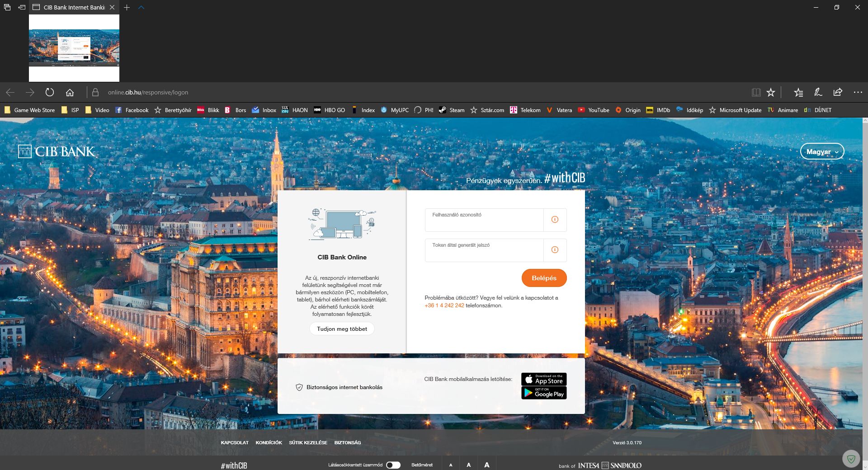
Task: Go to the Home page icon
Action: (70, 92)
